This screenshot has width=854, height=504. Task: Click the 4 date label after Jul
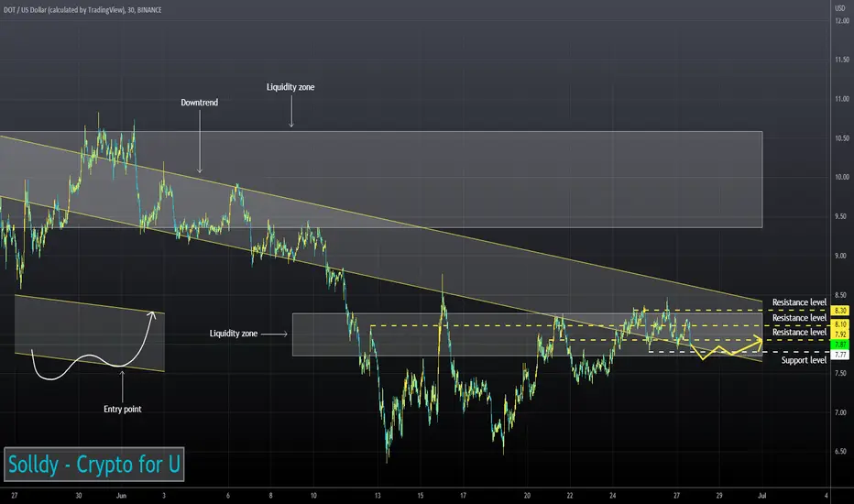(x=826, y=495)
